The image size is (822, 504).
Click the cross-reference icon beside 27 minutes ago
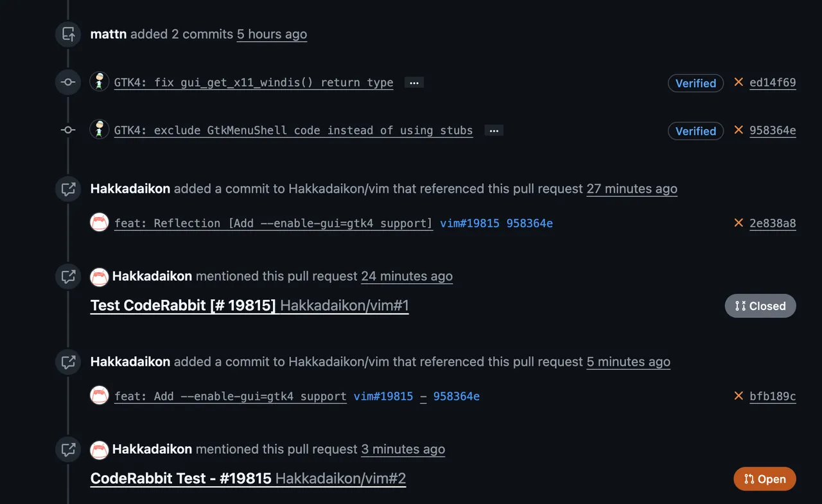(x=68, y=189)
